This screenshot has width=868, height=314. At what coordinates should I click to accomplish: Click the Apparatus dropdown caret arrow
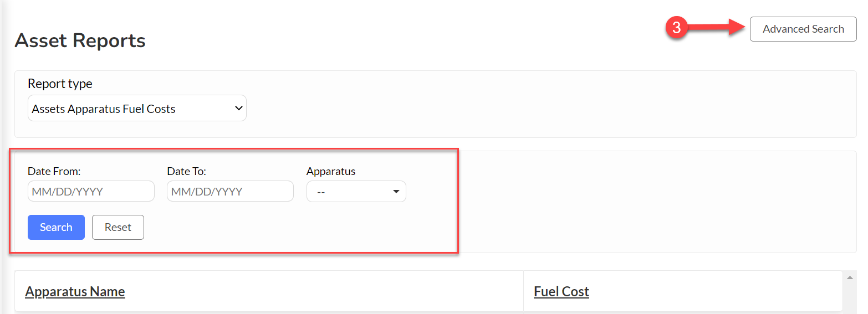pyautogui.click(x=396, y=192)
